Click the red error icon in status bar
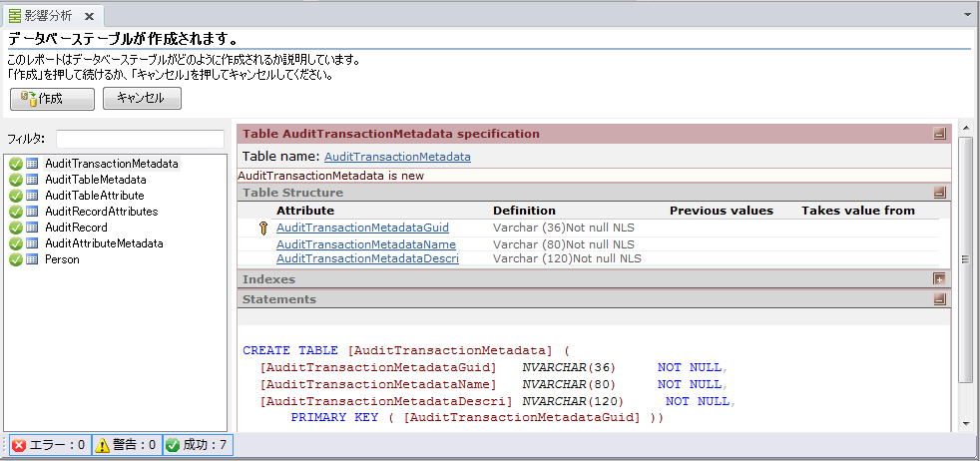Viewport: 980px width, 461px height. point(19,445)
